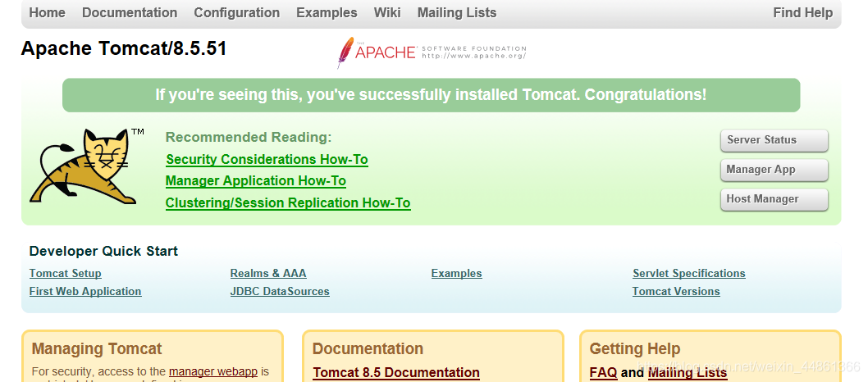Open Mailing Lists link in Getting Help
Viewport: 868px width, 382px height.
coord(688,373)
